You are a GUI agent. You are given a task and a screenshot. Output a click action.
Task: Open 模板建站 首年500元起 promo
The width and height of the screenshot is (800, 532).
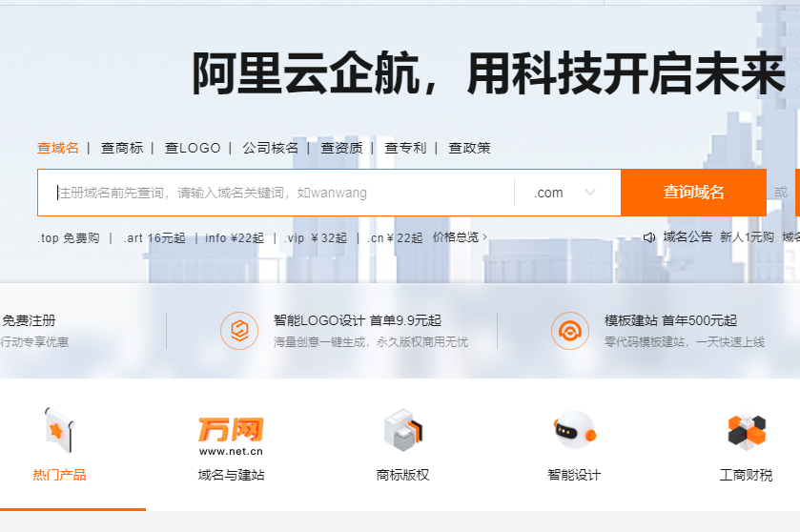click(670, 320)
